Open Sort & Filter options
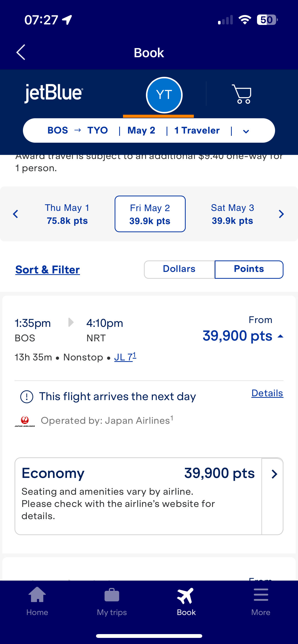298x644 pixels. pos(48,270)
